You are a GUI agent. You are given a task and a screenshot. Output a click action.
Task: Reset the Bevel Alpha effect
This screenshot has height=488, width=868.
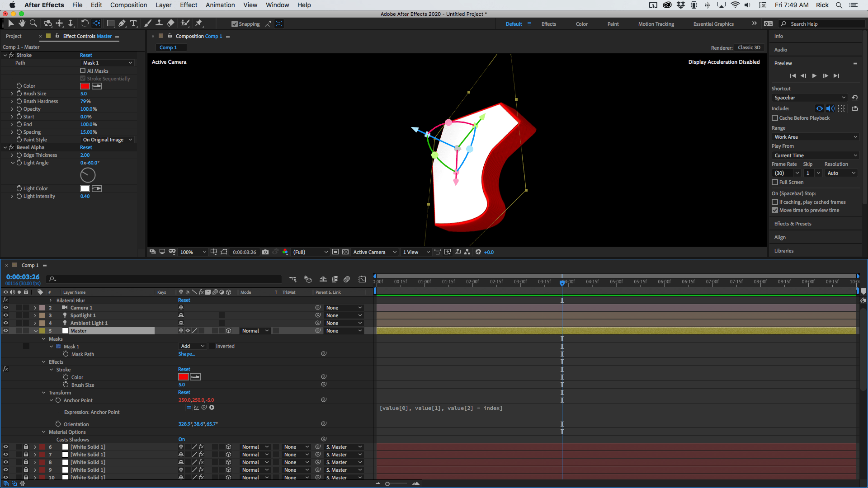point(86,147)
